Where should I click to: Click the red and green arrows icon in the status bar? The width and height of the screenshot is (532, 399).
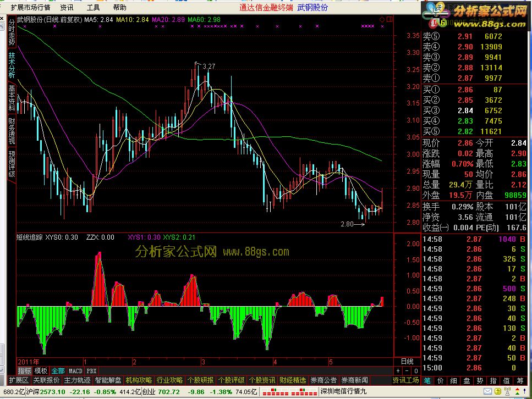pyautogui.click(x=517, y=391)
